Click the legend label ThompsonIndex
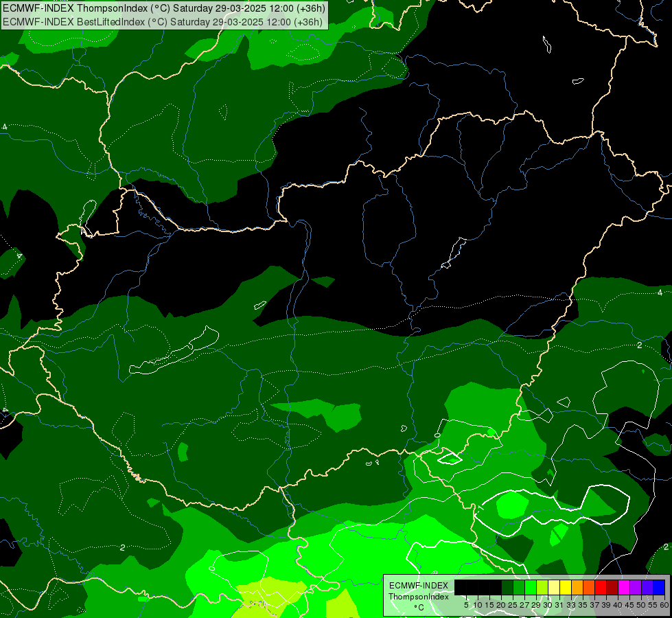This screenshot has height=618, width=672. click(x=419, y=597)
